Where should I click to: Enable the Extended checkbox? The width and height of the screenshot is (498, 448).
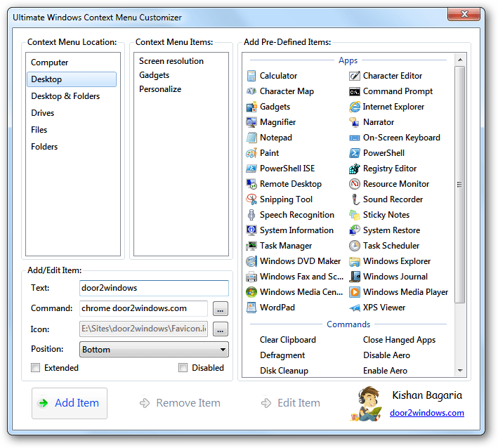click(x=36, y=368)
